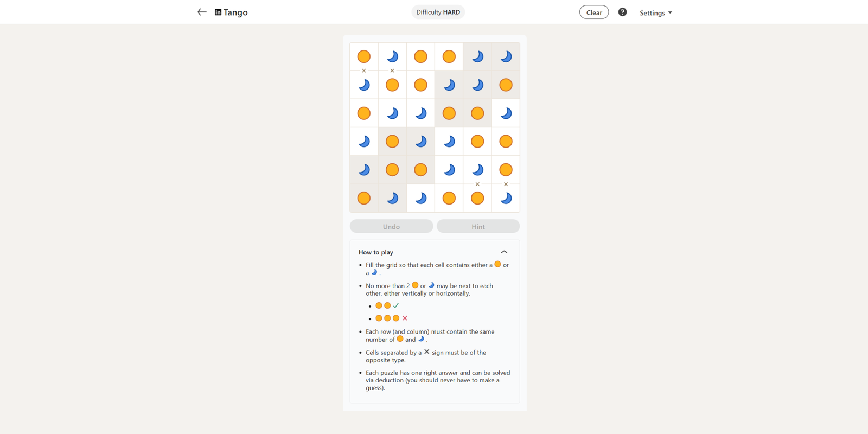Click the moon in row one, column two
The height and width of the screenshot is (434, 868).
point(392,56)
